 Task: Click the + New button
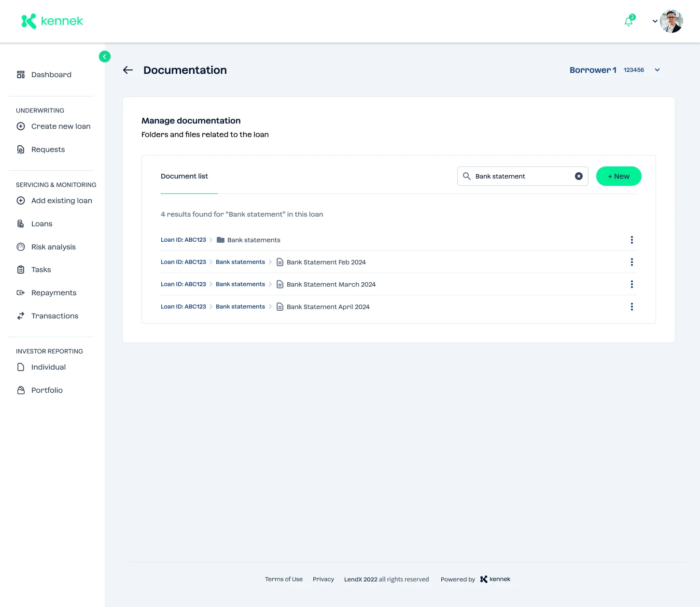619,176
